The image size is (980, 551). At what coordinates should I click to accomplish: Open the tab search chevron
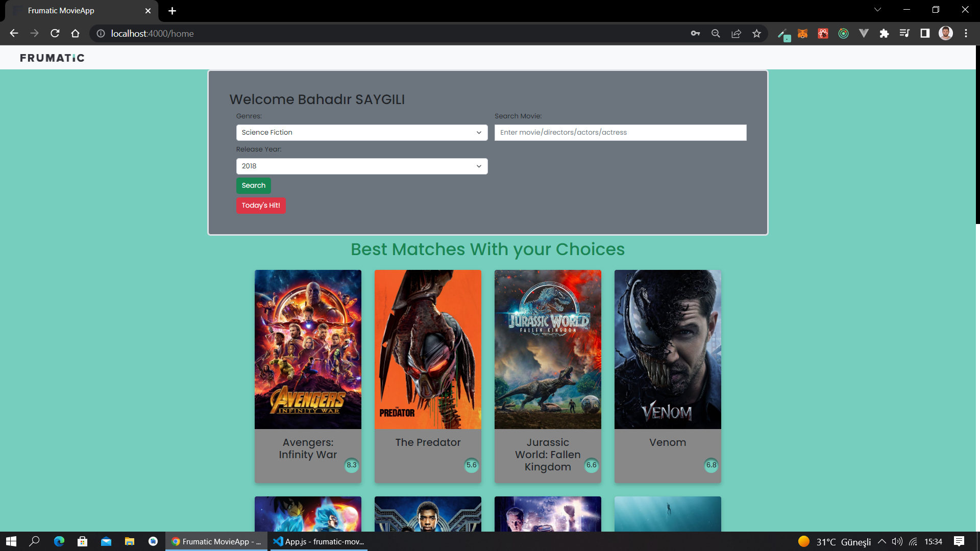(877, 9)
